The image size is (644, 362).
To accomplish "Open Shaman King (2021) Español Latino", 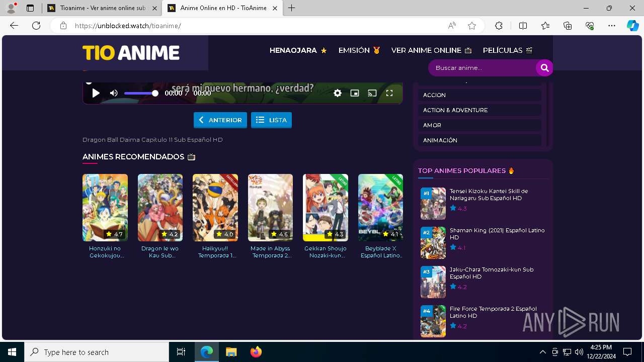I will pos(497,234).
